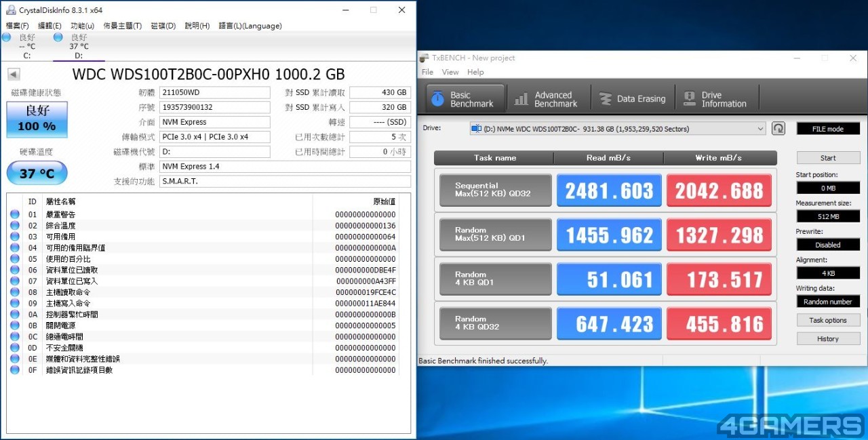Go to previous disk with the arrow

pyautogui.click(x=14, y=74)
